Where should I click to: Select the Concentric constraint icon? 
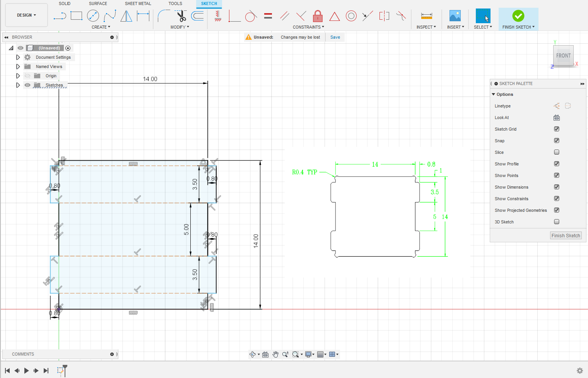[x=351, y=16]
